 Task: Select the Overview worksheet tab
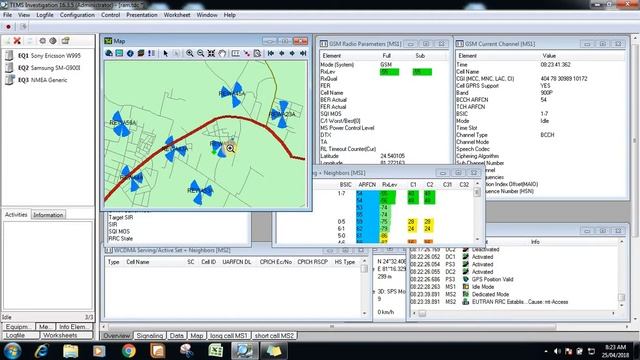tap(117, 336)
